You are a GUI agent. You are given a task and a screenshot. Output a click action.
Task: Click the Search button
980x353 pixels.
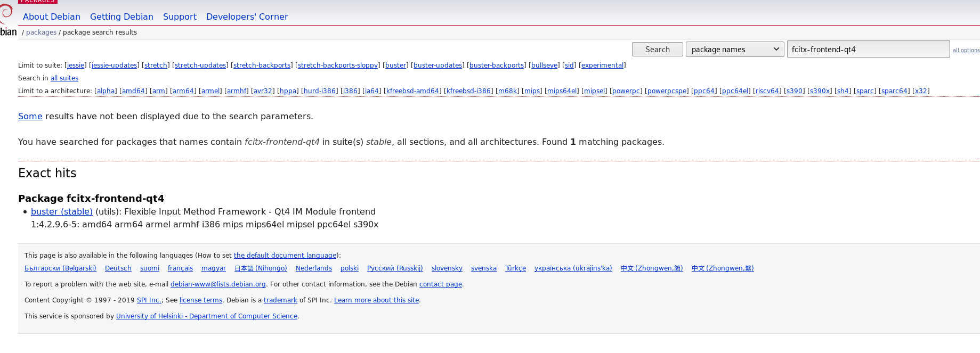coord(658,50)
